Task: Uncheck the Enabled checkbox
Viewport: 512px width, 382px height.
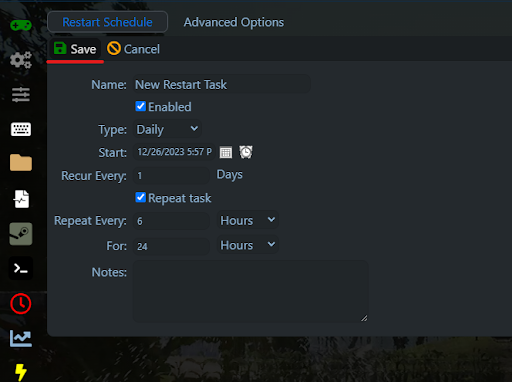Action: pyautogui.click(x=141, y=106)
